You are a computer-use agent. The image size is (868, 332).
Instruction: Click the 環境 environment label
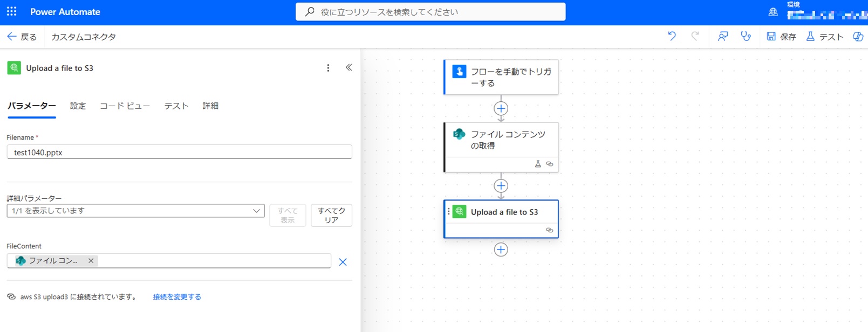click(x=794, y=4)
